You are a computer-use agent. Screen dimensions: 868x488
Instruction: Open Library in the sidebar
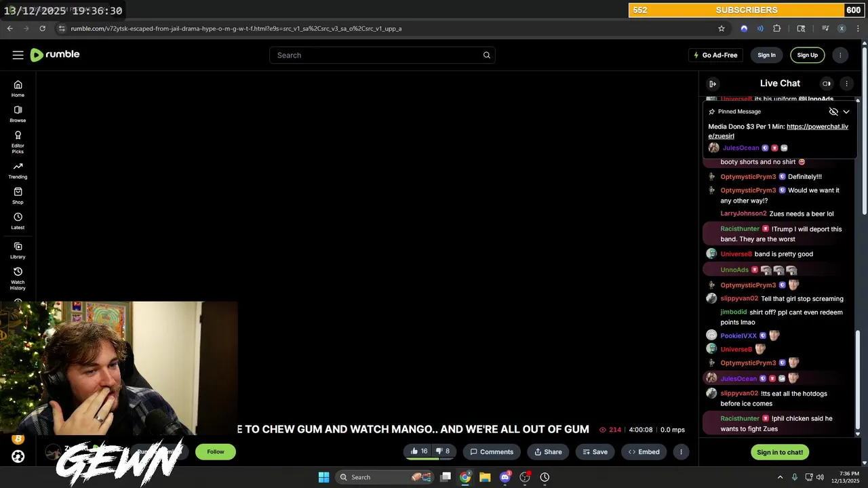(x=18, y=251)
